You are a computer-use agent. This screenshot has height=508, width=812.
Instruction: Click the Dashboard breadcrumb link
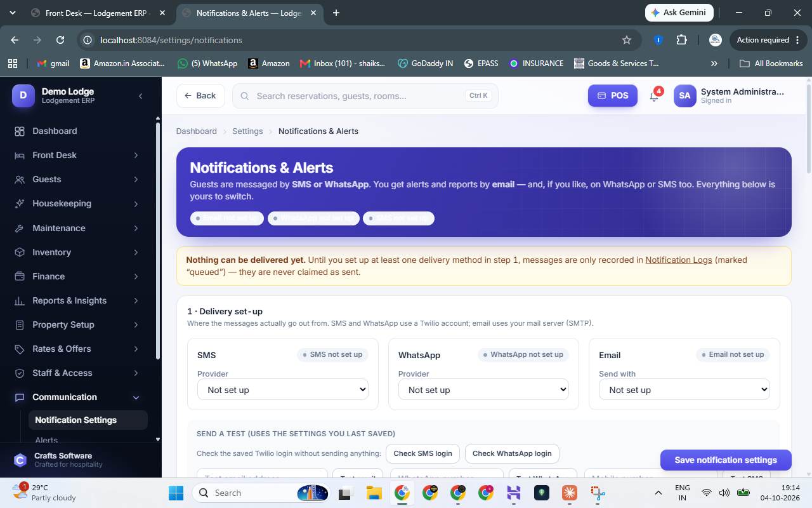[x=197, y=131]
